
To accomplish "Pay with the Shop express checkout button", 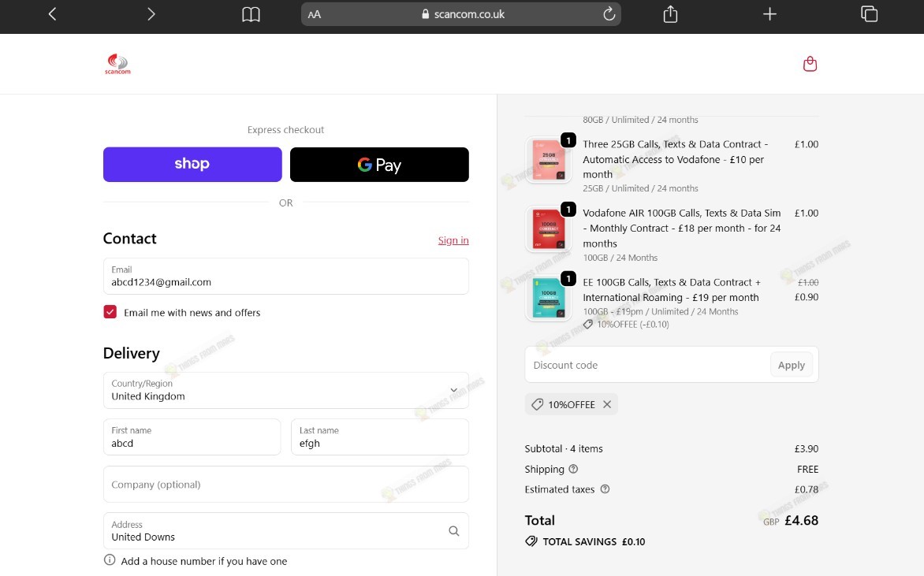I will point(192,165).
